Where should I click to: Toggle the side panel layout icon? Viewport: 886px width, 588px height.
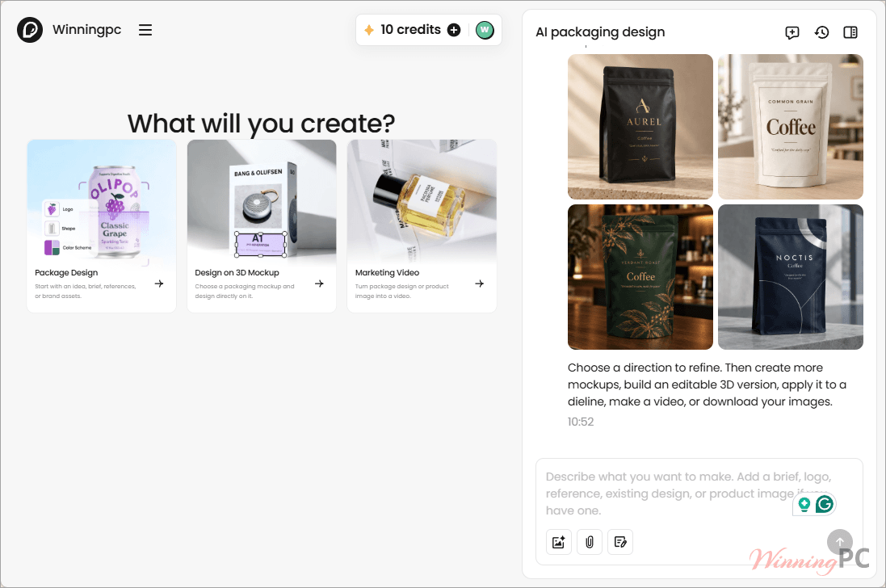pyautogui.click(x=850, y=32)
